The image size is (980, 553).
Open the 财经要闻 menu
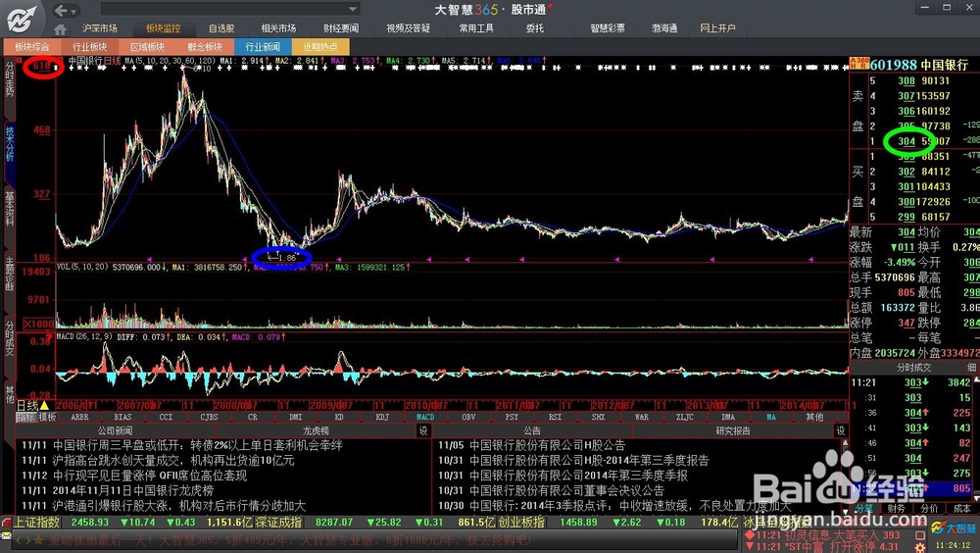click(341, 28)
